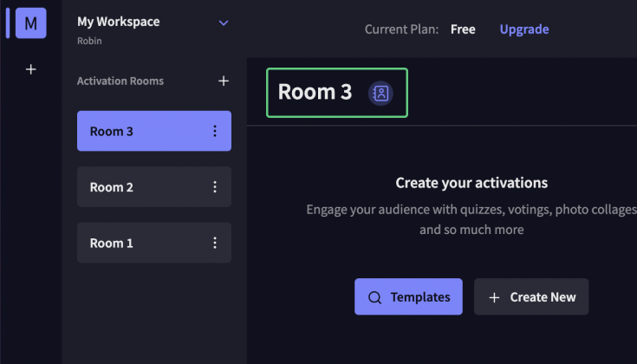Click the M workspace avatar icon

coord(30,23)
